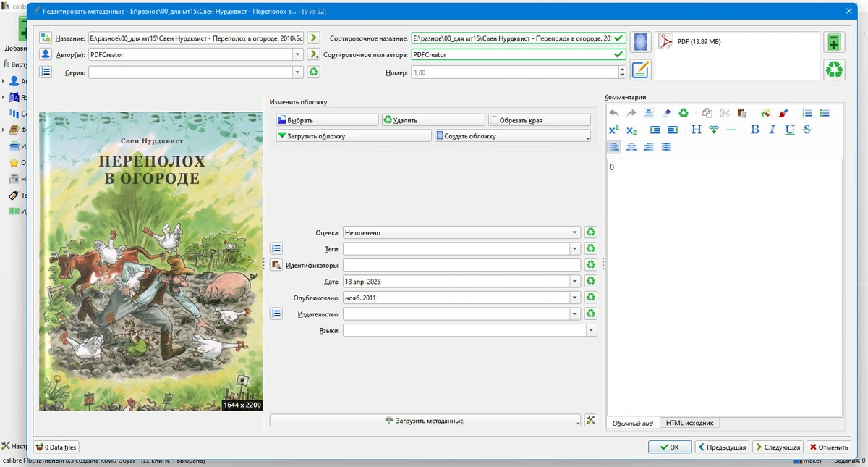The image size is (868, 467).
Task: Toggle superscript formatting
Action: pyautogui.click(x=614, y=130)
